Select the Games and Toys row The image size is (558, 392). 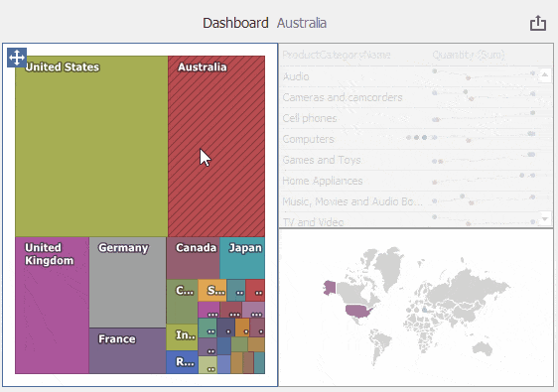coord(409,160)
